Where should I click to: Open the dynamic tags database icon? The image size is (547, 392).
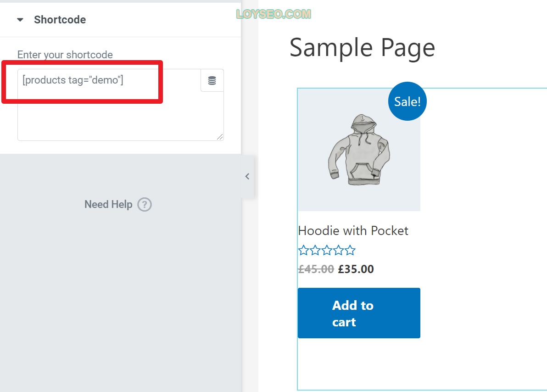click(x=212, y=81)
